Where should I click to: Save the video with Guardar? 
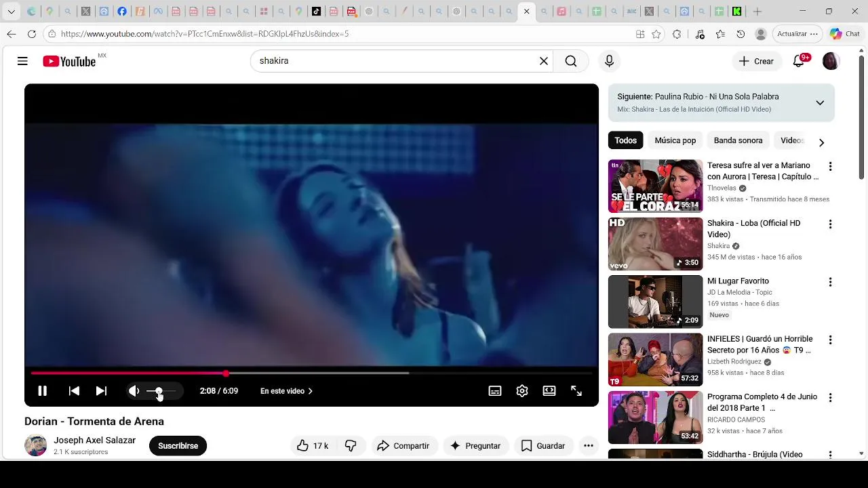click(543, 446)
